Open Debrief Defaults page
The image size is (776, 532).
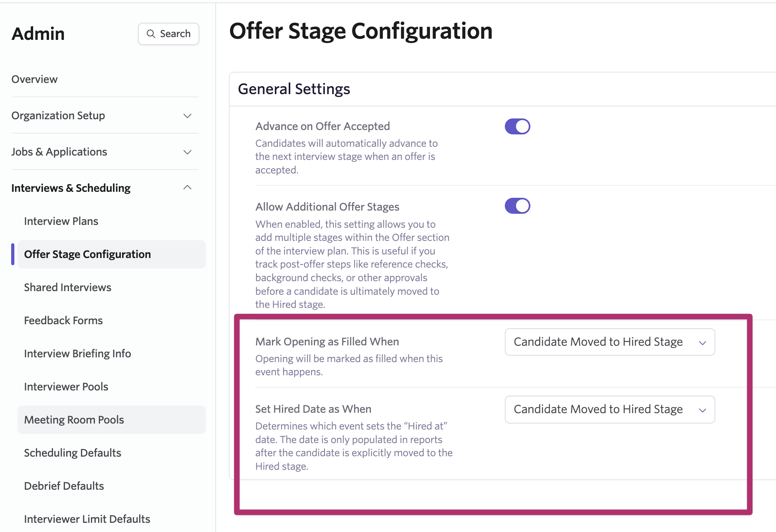coord(64,486)
